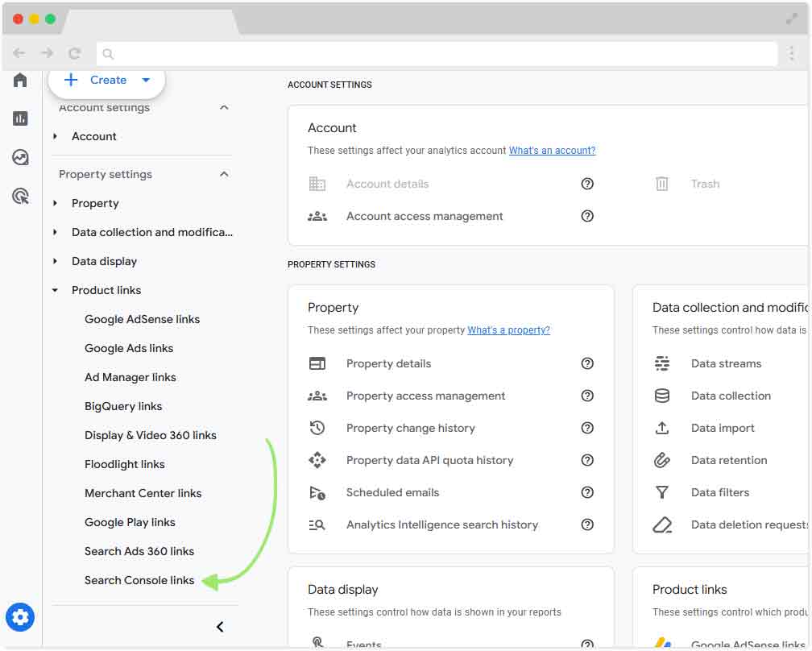Select Search Ads 360 links

point(139,551)
